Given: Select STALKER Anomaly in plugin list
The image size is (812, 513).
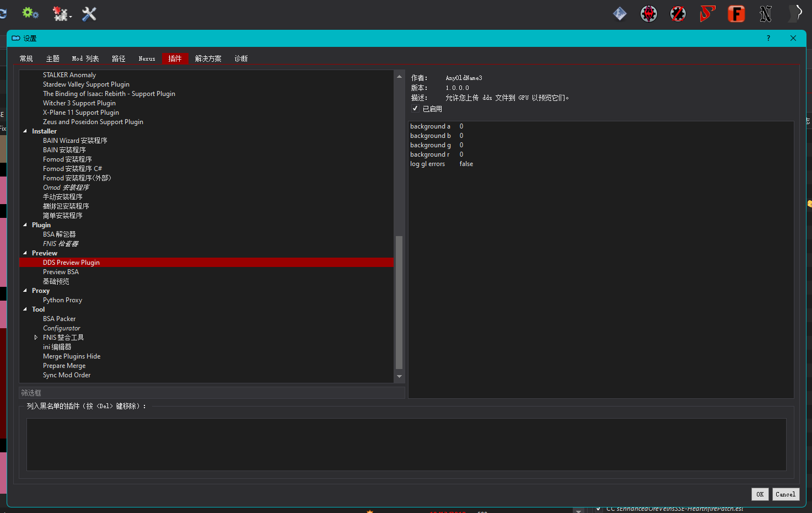Looking at the screenshot, I should 69,75.
